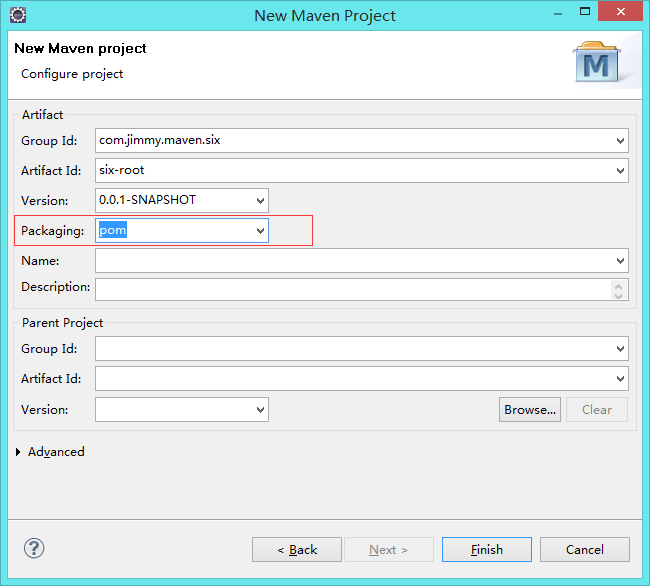Close the New Maven Project dialog
Viewport: 650px width, 586px height.
click(621, 12)
